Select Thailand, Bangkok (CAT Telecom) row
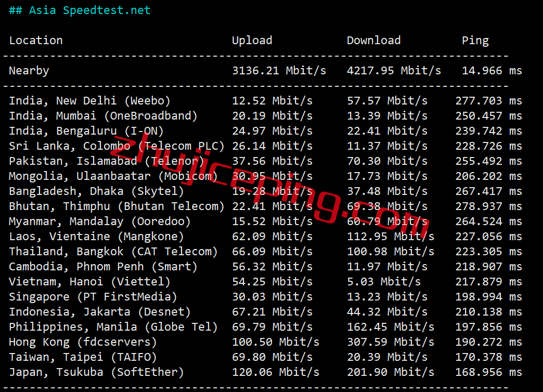This screenshot has width=543, height=392. tap(265, 252)
